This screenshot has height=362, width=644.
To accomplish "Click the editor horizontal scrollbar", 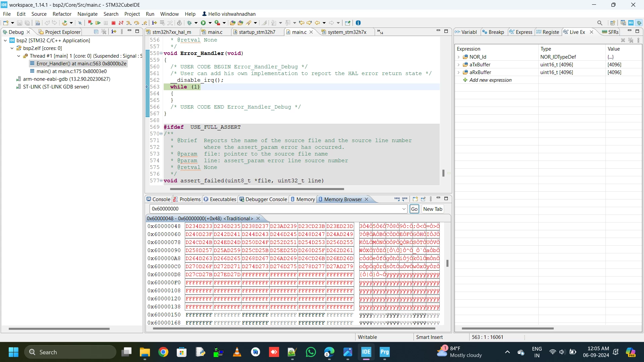I will [257, 189].
